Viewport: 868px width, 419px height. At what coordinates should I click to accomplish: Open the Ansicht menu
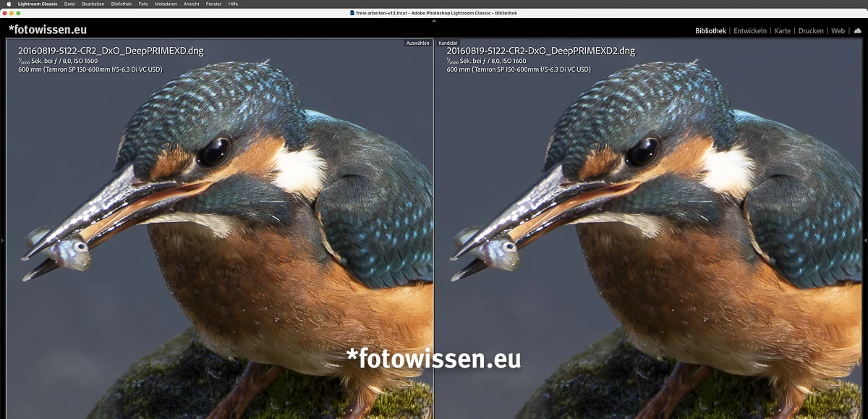[192, 4]
